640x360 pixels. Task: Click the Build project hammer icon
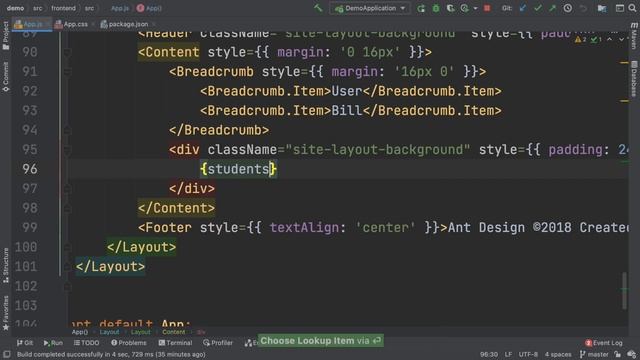pos(318,8)
